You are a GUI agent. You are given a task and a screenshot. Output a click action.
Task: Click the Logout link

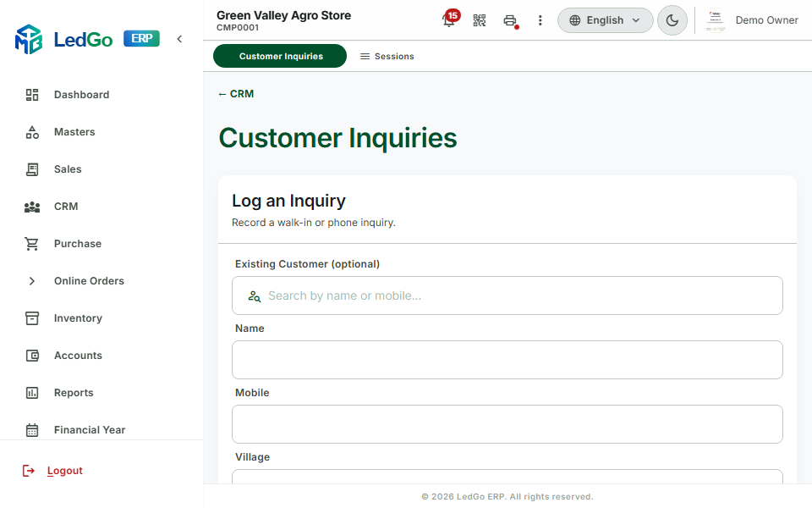(x=65, y=471)
